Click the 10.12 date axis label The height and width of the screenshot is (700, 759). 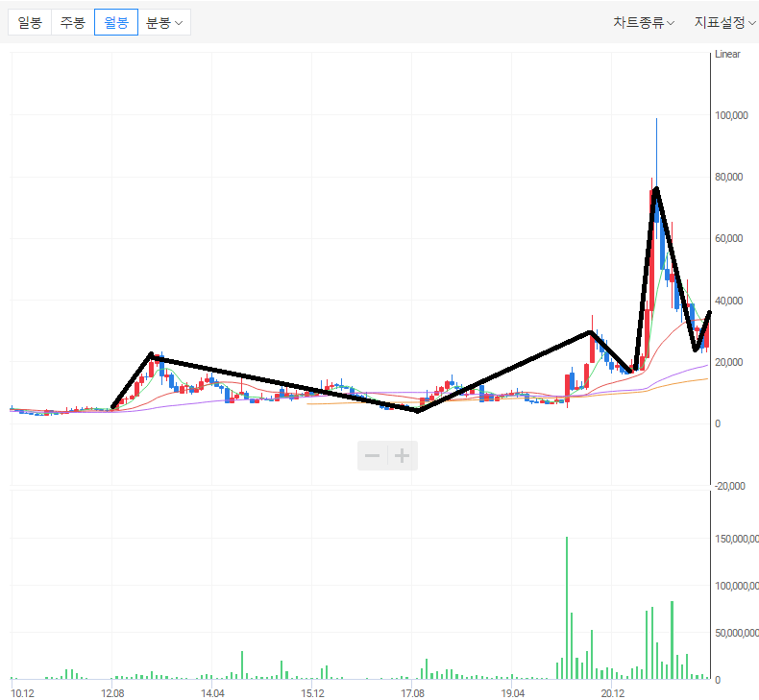click(x=23, y=693)
